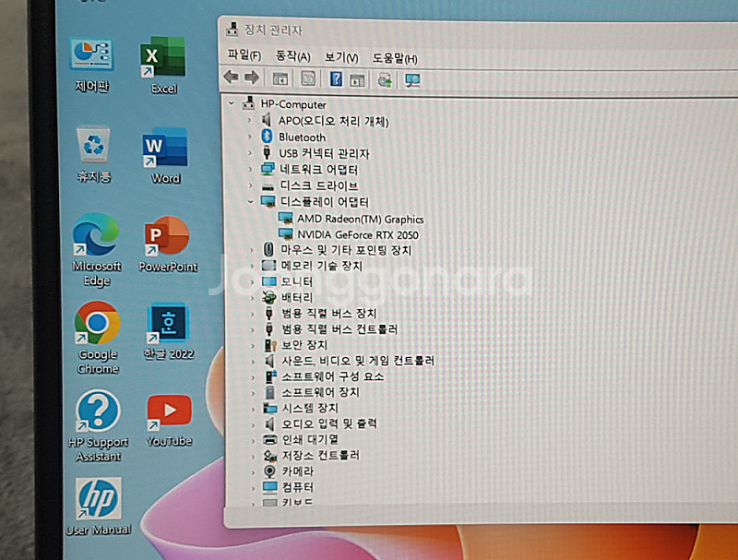738x560 pixels.
Task: Select the Google Chrome desktop icon
Action: [x=98, y=338]
